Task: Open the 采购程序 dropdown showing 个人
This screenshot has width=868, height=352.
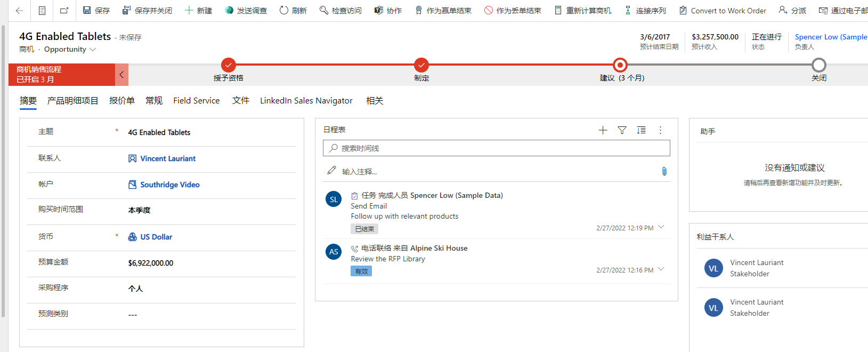Action: pyautogui.click(x=211, y=289)
